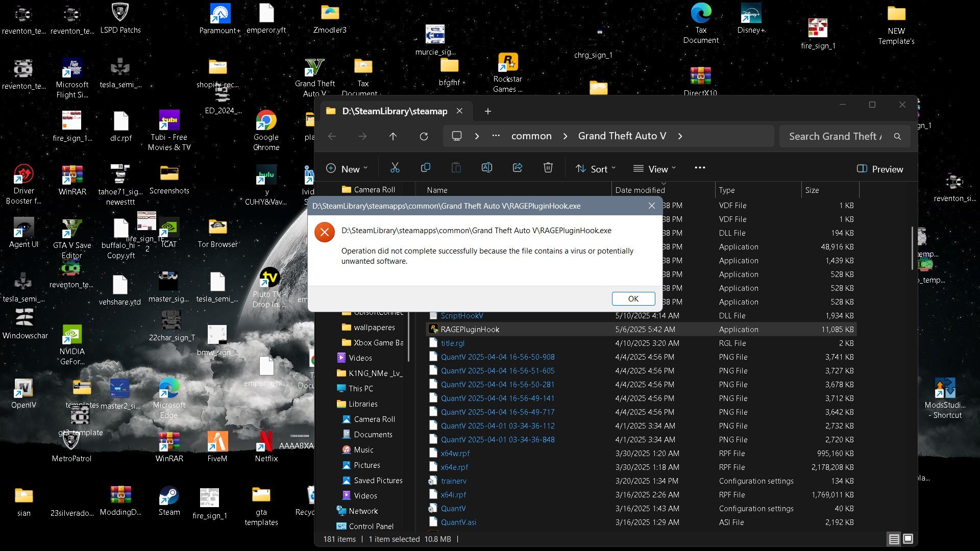Toggle the Preview pane

tap(879, 169)
